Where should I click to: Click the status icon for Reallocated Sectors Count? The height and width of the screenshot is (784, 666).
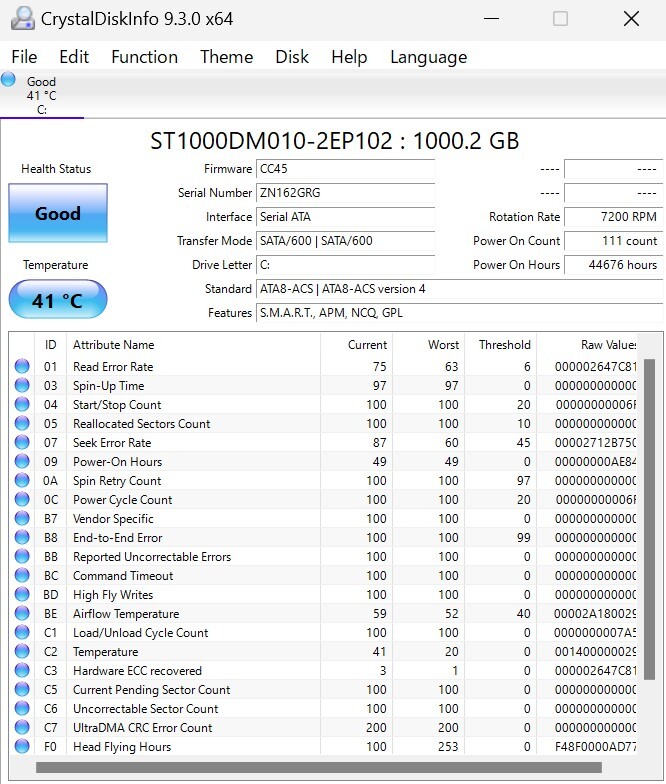tap(22, 423)
